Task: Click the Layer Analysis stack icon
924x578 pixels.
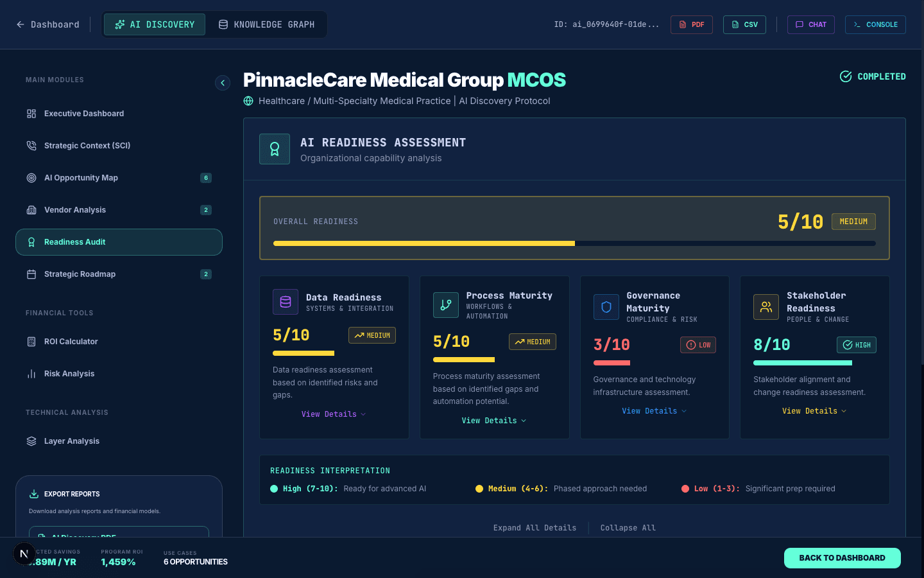Action: point(31,441)
